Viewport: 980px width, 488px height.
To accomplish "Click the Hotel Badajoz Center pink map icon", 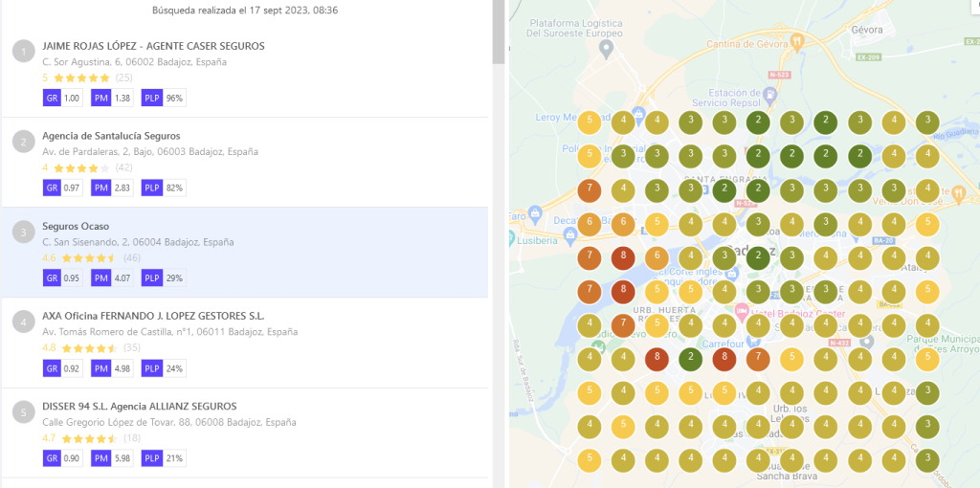I will point(740,311).
